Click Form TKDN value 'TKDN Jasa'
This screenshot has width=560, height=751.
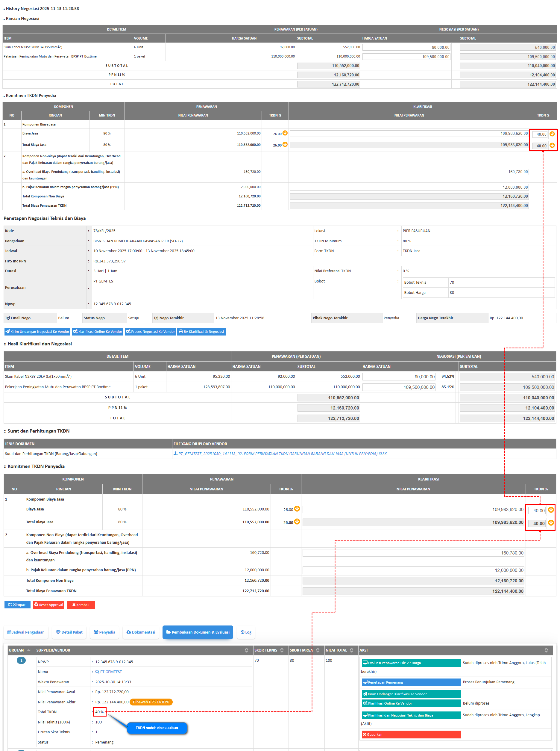pyautogui.click(x=411, y=251)
